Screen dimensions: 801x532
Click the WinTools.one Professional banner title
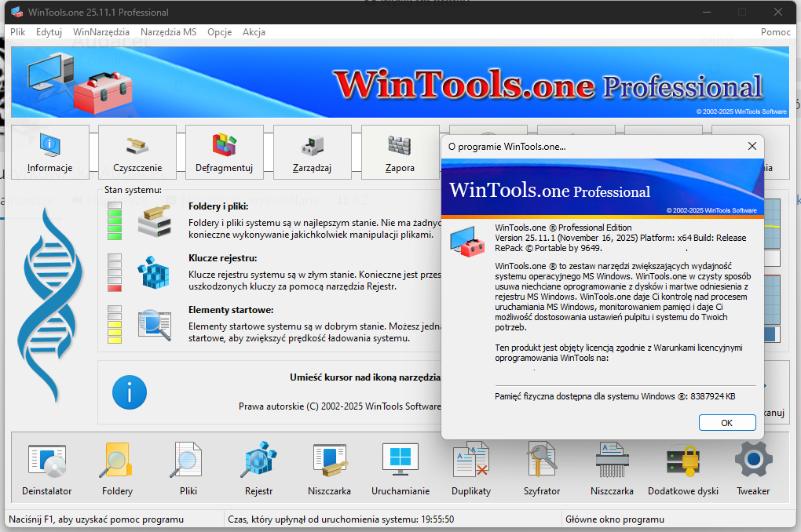[548, 85]
